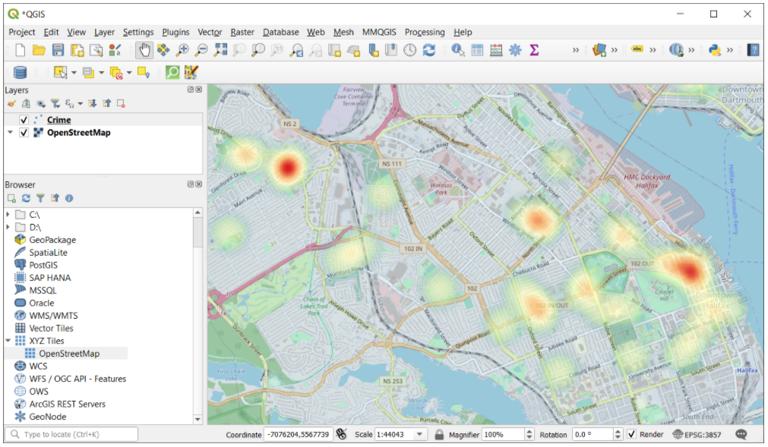The image size is (768, 447).
Task: Open the Layer Styling panel brush icon
Action: [12, 104]
